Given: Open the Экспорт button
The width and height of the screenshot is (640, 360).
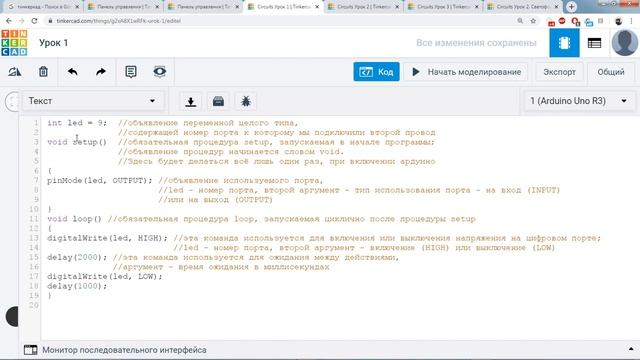Looking at the screenshot, I should (x=559, y=72).
